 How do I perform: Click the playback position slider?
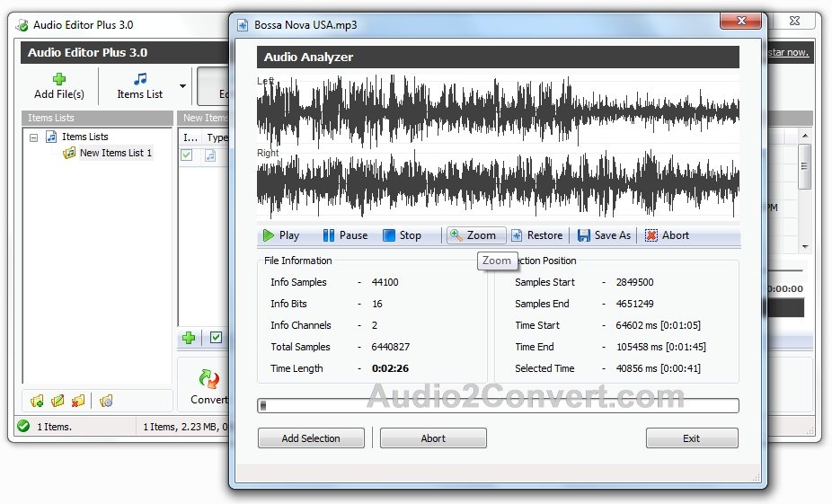click(x=498, y=406)
